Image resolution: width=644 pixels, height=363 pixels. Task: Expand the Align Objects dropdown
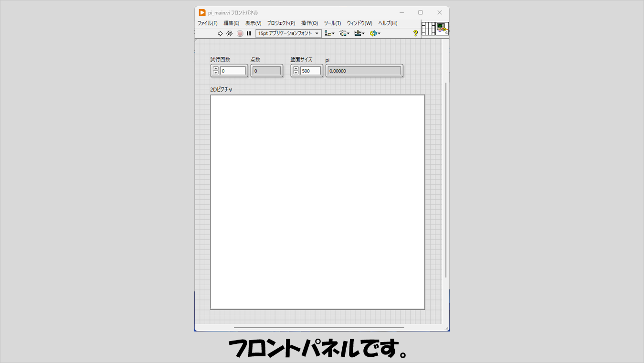[x=329, y=33]
